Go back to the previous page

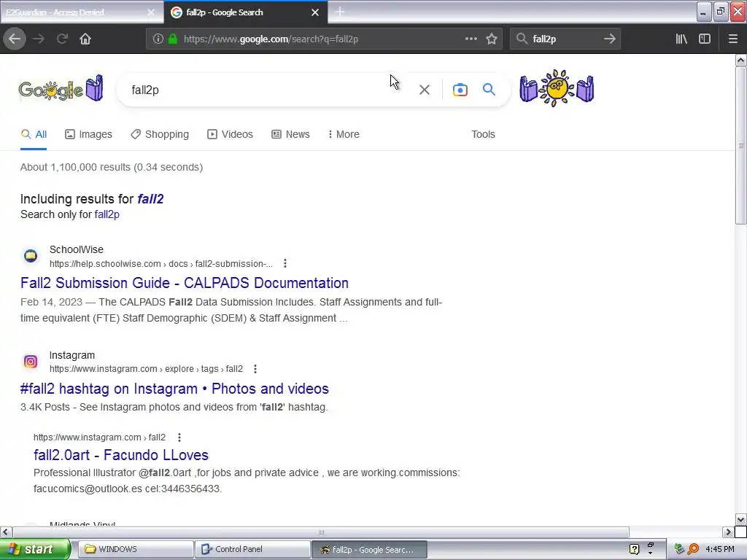[15, 39]
